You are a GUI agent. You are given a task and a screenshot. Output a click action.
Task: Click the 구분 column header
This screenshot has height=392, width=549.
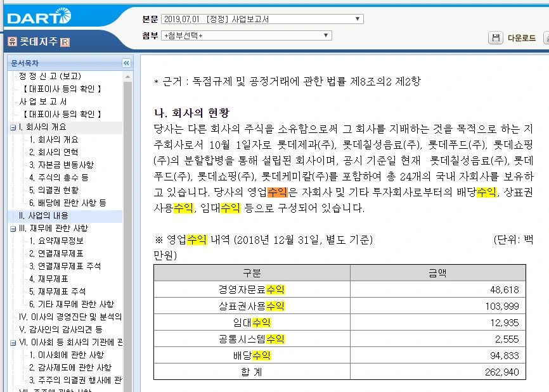coord(252,273)
